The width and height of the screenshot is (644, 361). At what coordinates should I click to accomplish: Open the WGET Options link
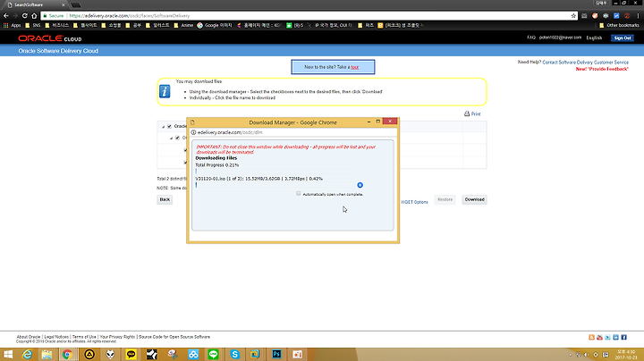point(414,202)
